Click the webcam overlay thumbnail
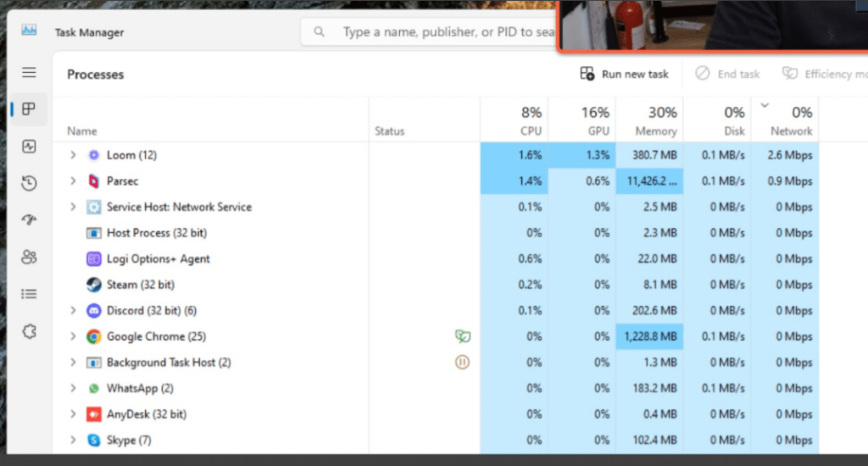 tap(713, 25)
